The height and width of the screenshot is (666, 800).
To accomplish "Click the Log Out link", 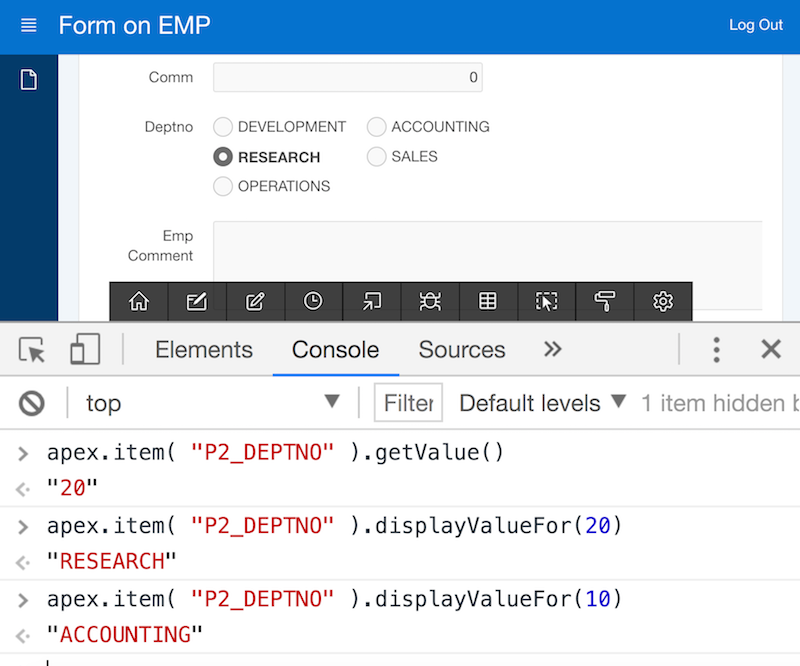I will click(x=756, y=24).
